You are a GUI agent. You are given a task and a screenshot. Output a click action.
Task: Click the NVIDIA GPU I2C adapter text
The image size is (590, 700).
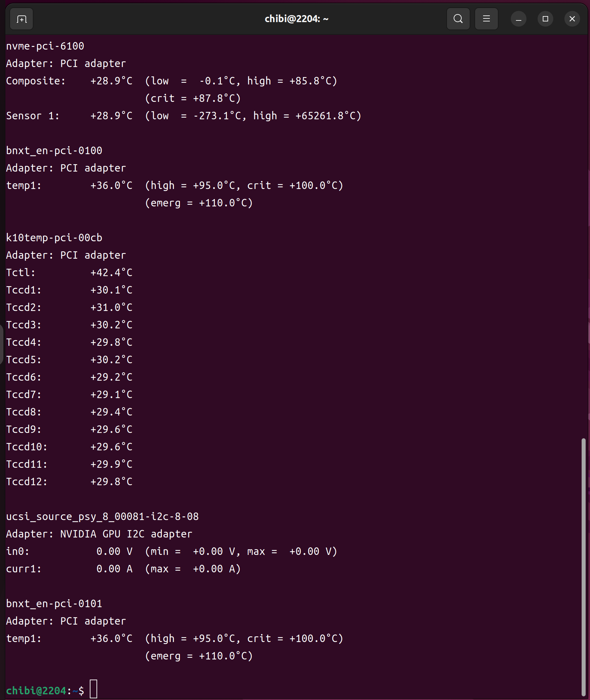126,534
